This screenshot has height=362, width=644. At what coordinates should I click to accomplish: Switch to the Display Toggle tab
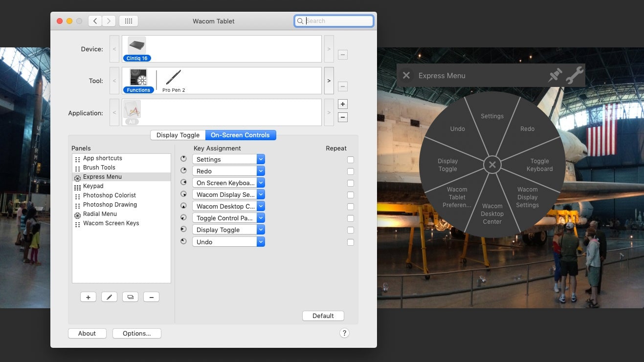pos(178,135)
